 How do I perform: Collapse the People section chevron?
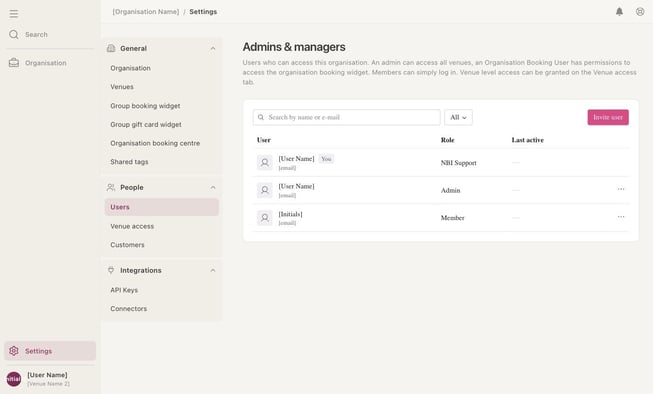(x=213, y=187)
